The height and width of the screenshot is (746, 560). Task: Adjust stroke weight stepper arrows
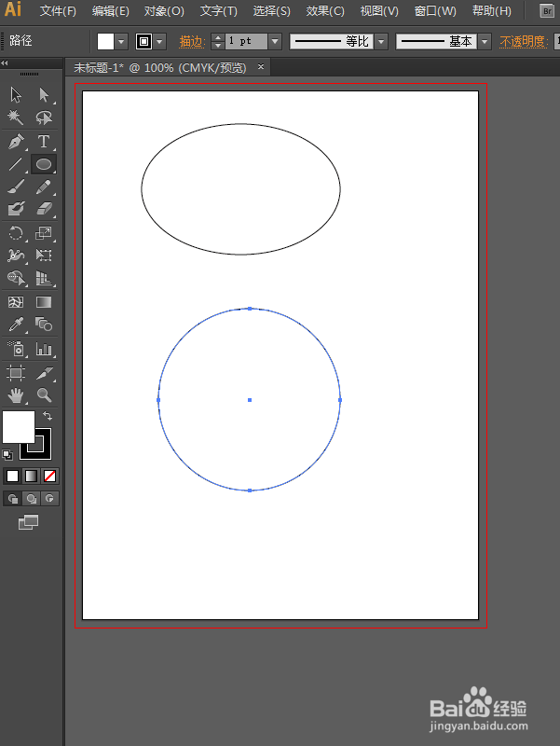[x=218, y=41]
